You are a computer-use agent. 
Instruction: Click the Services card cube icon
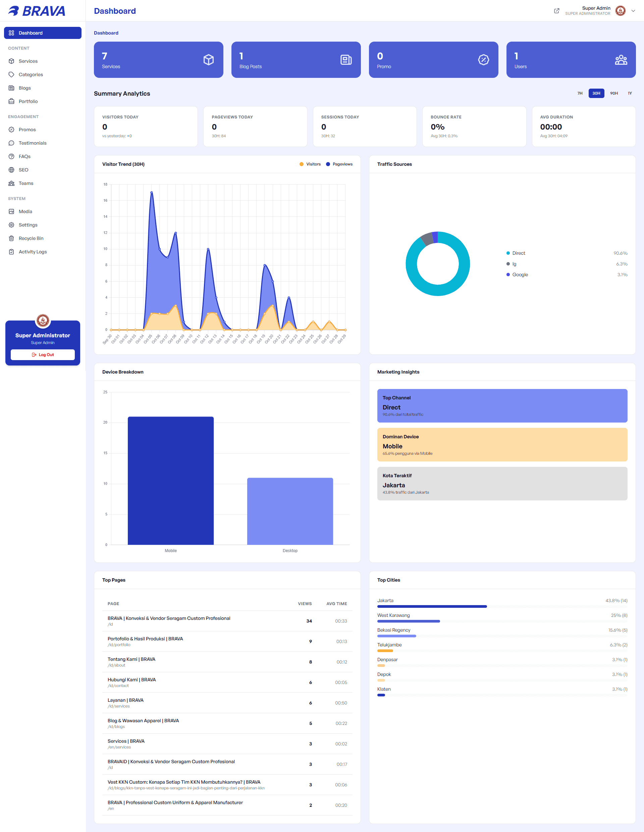[x=209, y=60]
